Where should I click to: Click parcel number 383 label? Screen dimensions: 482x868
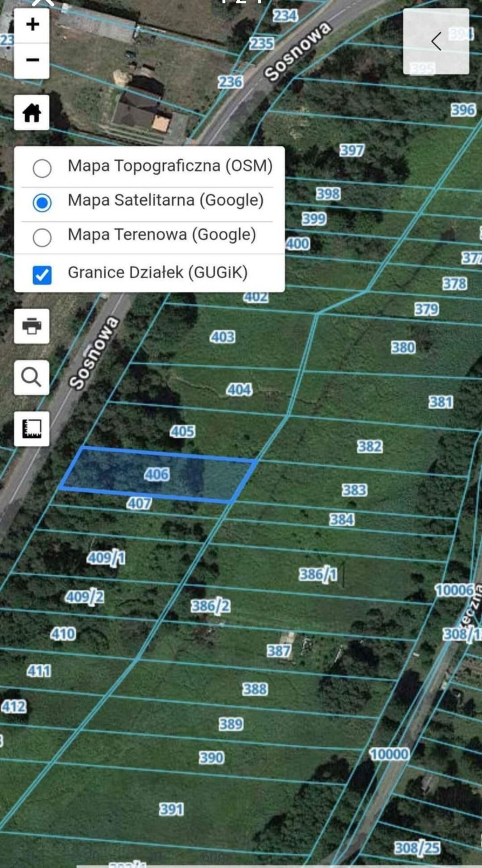354,490
